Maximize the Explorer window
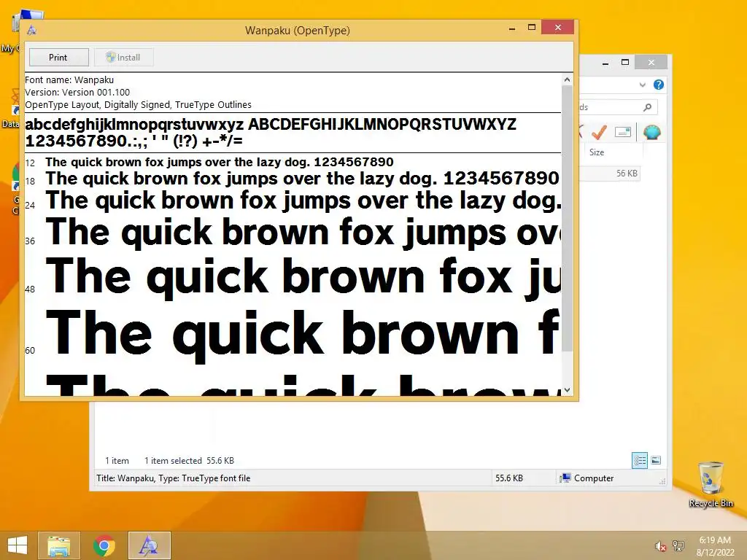 pos(625,63)
